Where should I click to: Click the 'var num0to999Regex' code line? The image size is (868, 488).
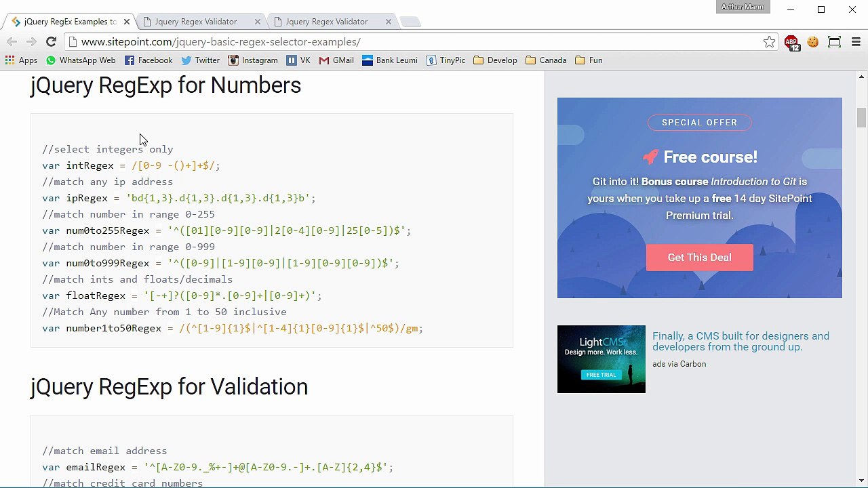tap(220, 263)
